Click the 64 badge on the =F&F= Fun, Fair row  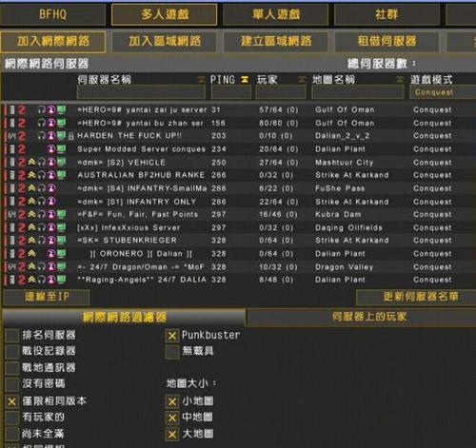[x=11, y=215]
